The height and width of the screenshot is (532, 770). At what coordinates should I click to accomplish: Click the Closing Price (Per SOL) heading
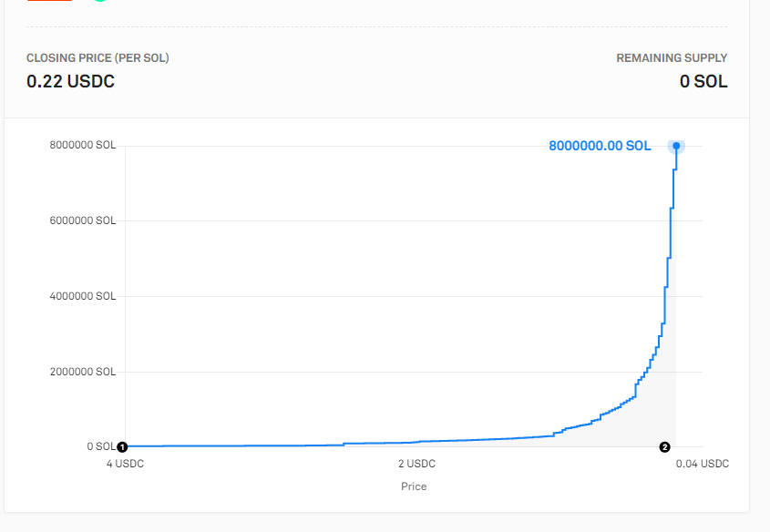(x=98, y=58)
